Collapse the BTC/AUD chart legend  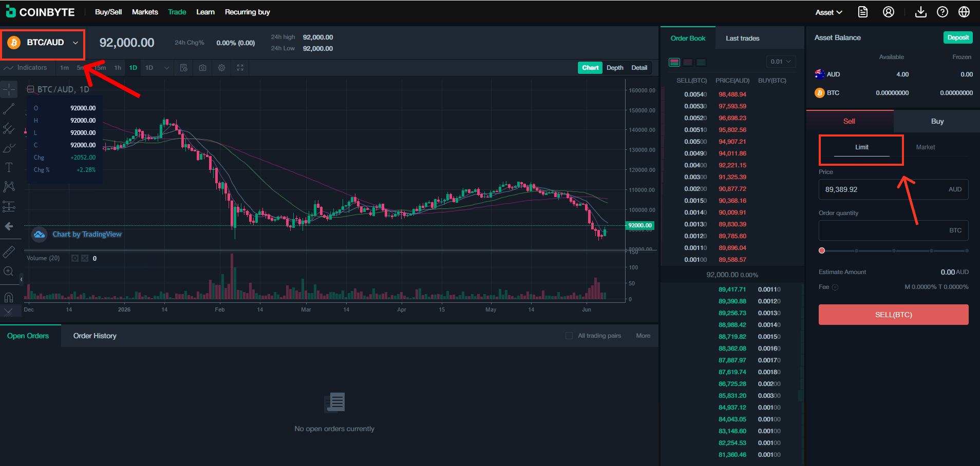click(x=30, y=89)
